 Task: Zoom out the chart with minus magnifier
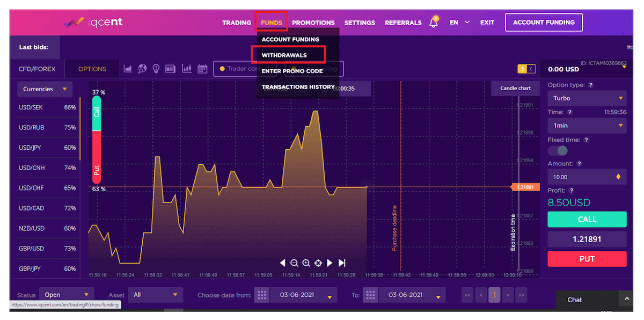tap(294, 263)
